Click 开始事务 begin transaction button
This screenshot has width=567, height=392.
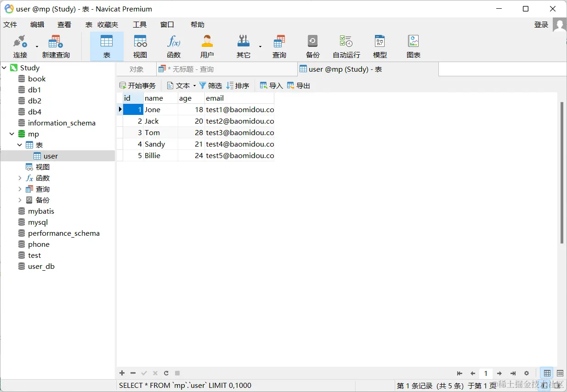[x=137, y=85]
